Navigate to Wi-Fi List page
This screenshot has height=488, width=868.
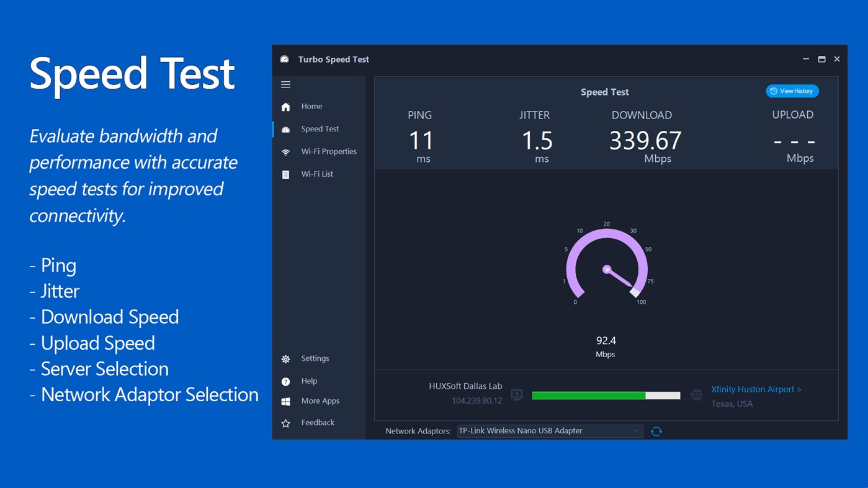pyautogui.click(x=317, y=174)
